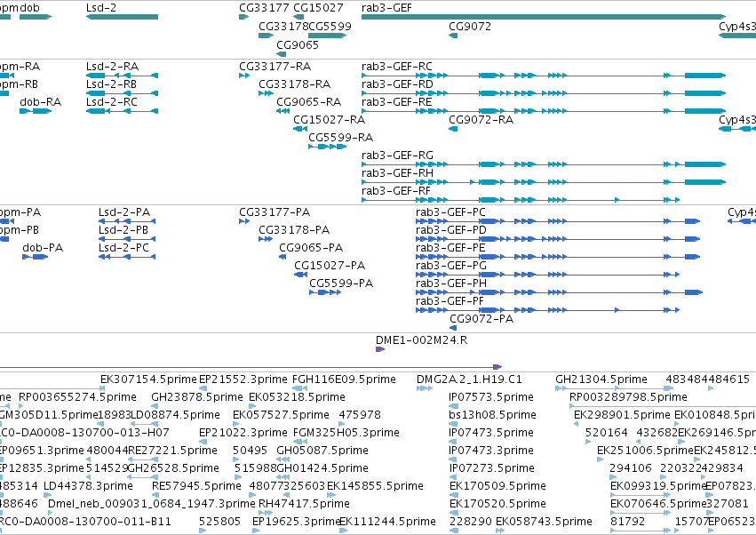Click the CG9072 gene label
The width and height of the screenshot is (756, 535).
click(470, 26)
